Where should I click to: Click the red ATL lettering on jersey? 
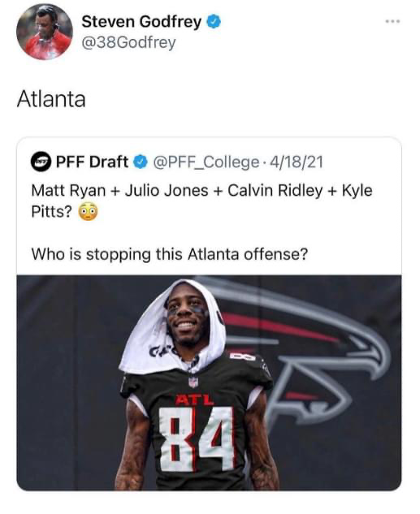pyautogui.click(x=194, y=400)
